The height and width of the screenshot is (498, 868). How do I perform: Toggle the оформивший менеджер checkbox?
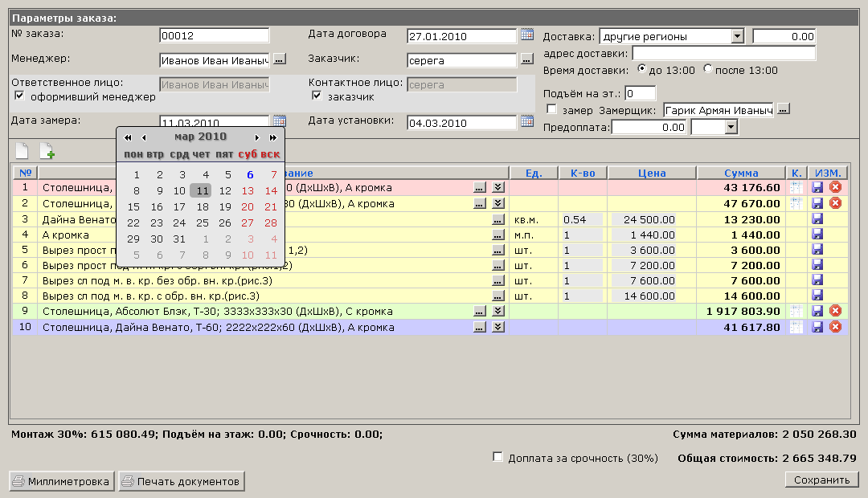[x=19, y=96]
